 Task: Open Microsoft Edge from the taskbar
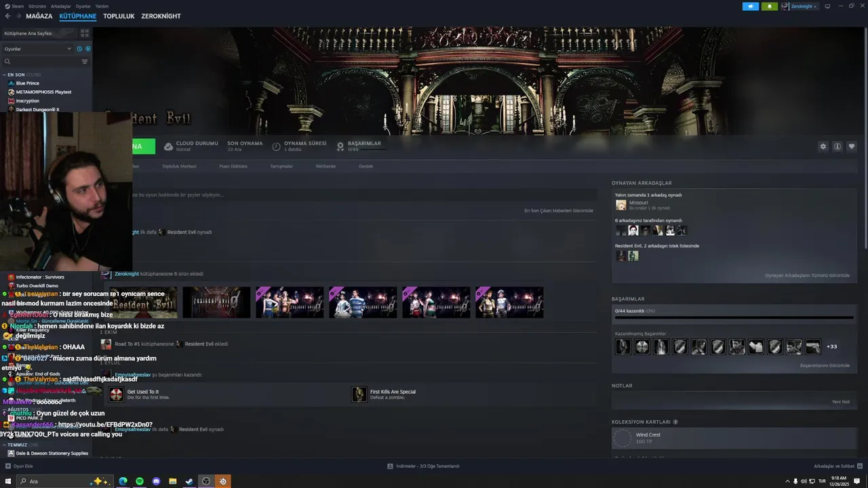tap(123, 481)
